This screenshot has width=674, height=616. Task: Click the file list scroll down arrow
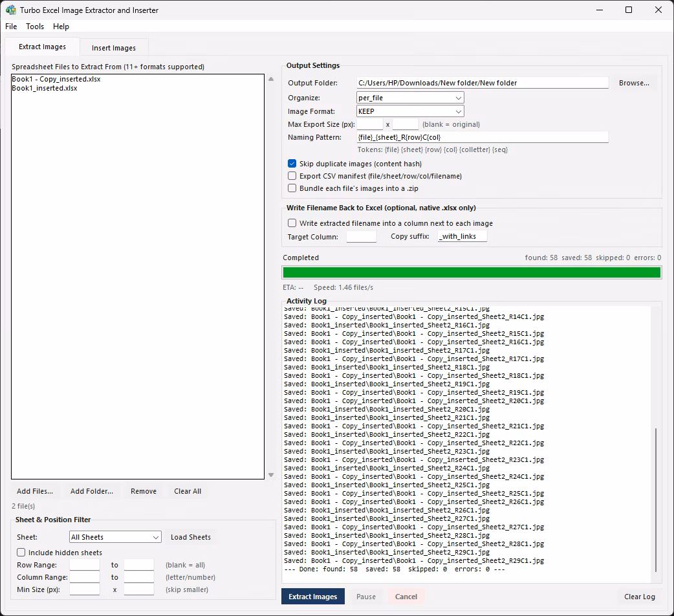[x=271, y=475]
